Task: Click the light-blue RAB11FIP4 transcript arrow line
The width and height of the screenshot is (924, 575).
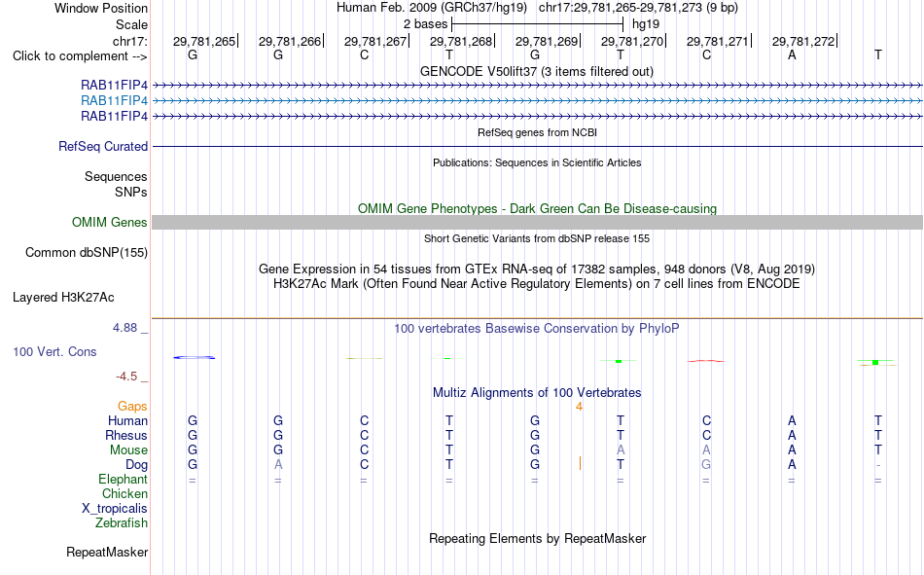Action: coord(537,101)
